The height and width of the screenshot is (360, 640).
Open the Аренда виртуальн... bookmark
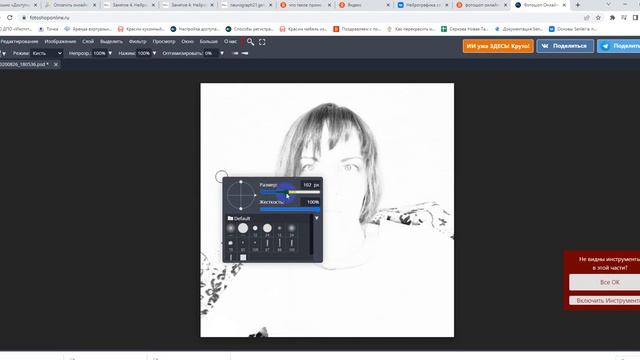(x=88, y=29)
